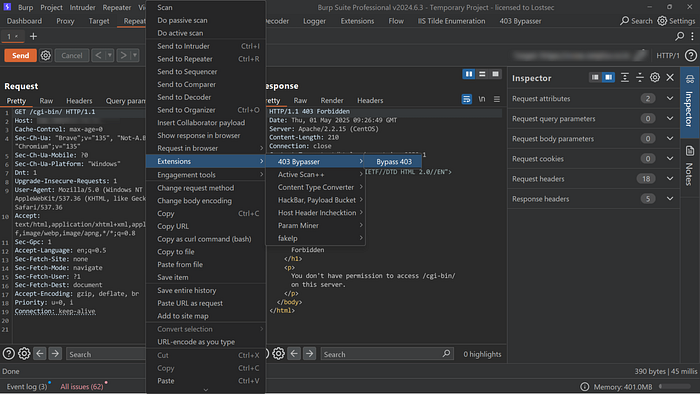Expand Request body parameters section
This screenshot has height=394, width=700.
670,139
